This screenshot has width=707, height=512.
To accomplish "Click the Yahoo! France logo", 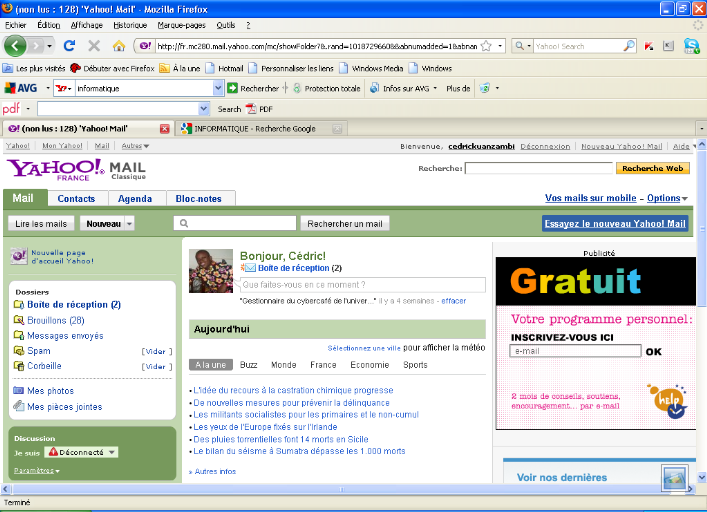I will click(x=55, y=169).
